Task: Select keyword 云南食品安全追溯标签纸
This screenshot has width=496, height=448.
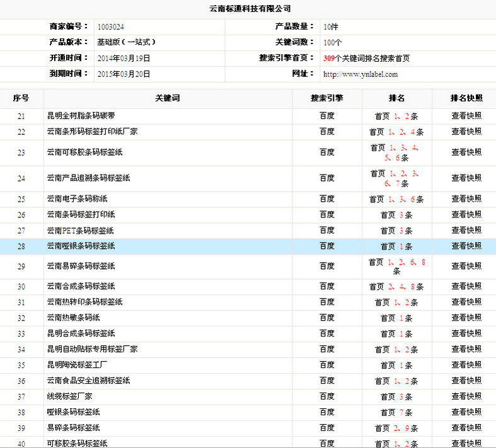Action: point(89,381)
